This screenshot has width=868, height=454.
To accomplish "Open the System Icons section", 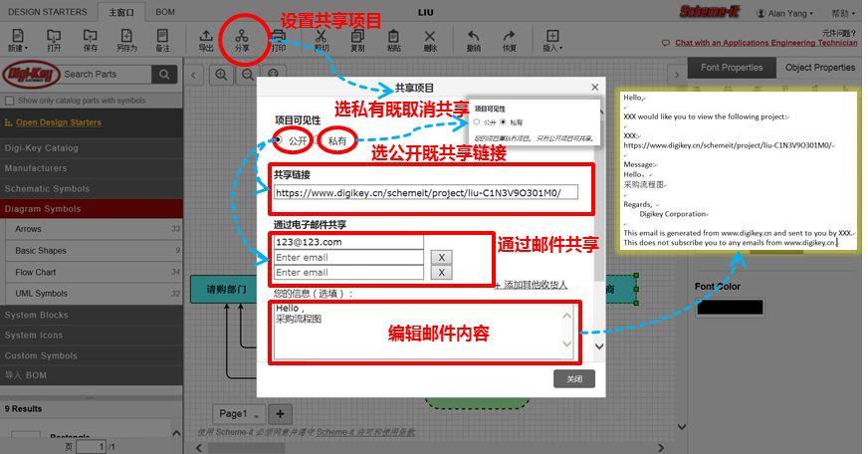I will coord(92,335).
